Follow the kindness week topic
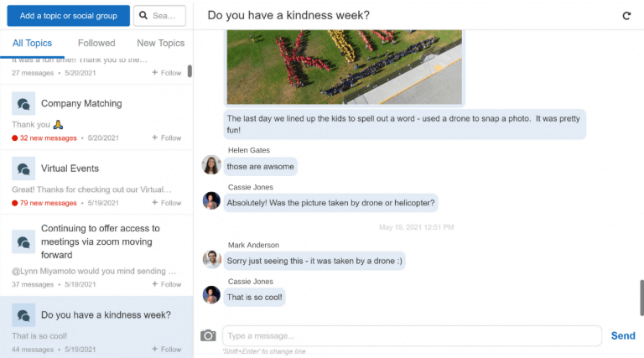This screenshot has height=358, width=644. click(166, 350)
